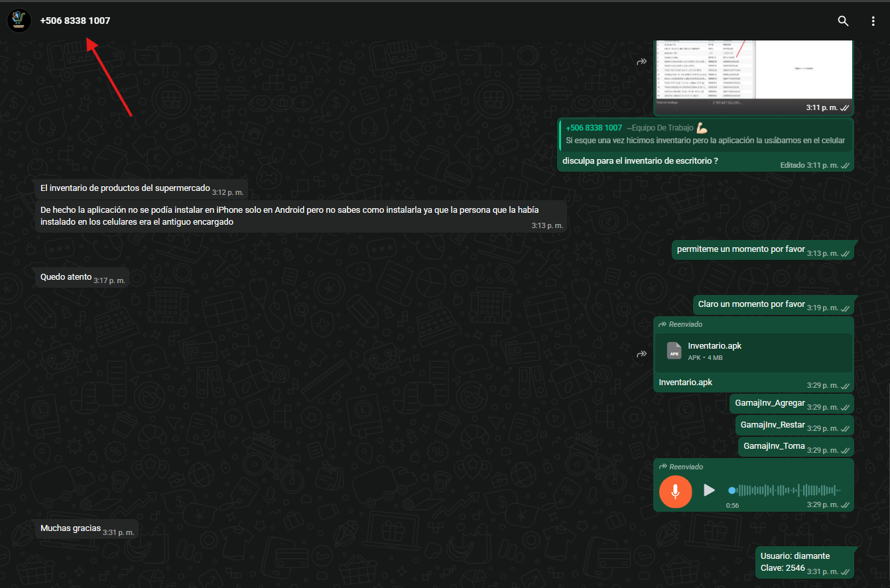
Task: Click the 'Usuario: diamante' credentials message
Action: pos(795,556)
